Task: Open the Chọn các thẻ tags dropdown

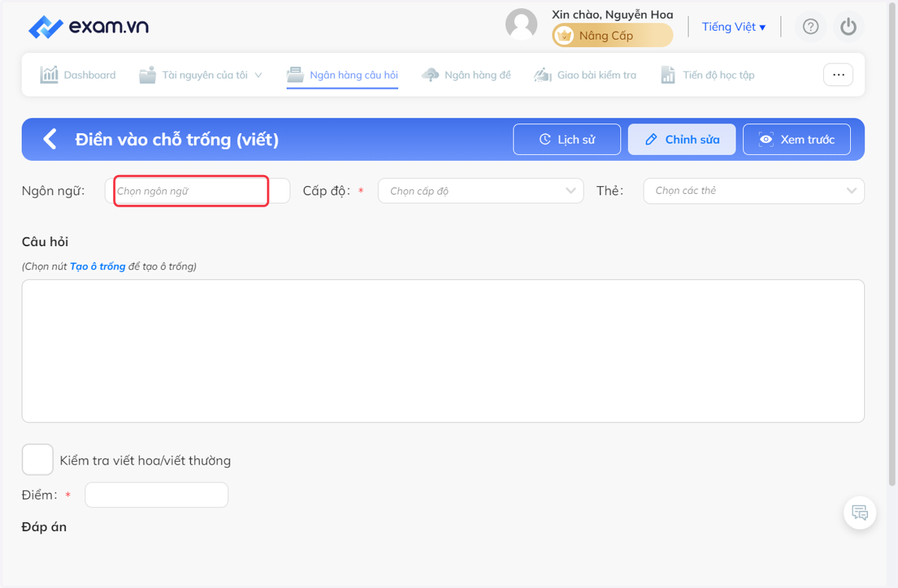Action: tap(754, 191)
